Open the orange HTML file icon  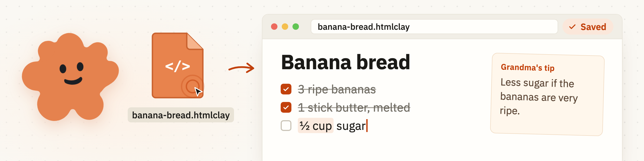coord(178,65)
